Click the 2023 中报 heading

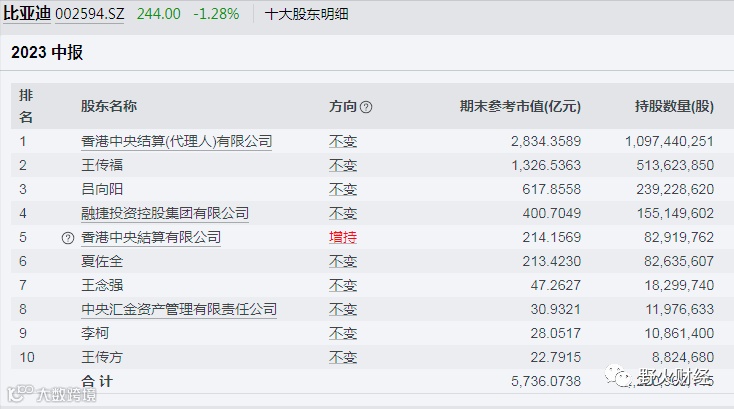point(47,52)
